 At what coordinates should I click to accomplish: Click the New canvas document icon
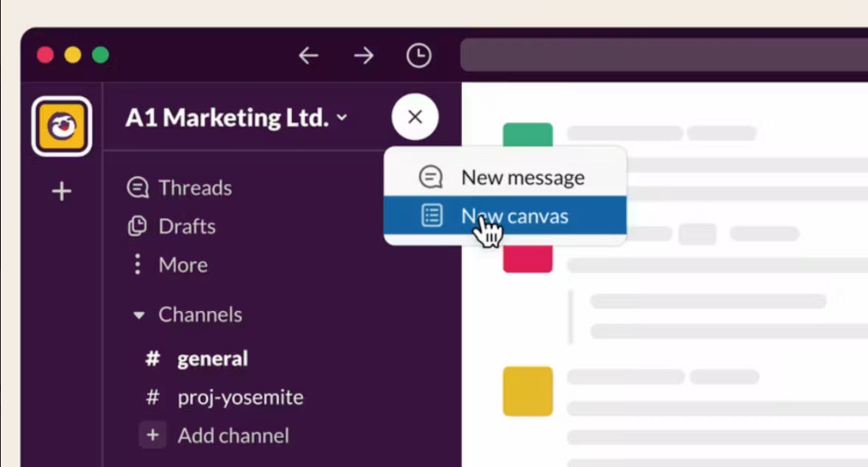pyautogui.click(x=432, y=215)
